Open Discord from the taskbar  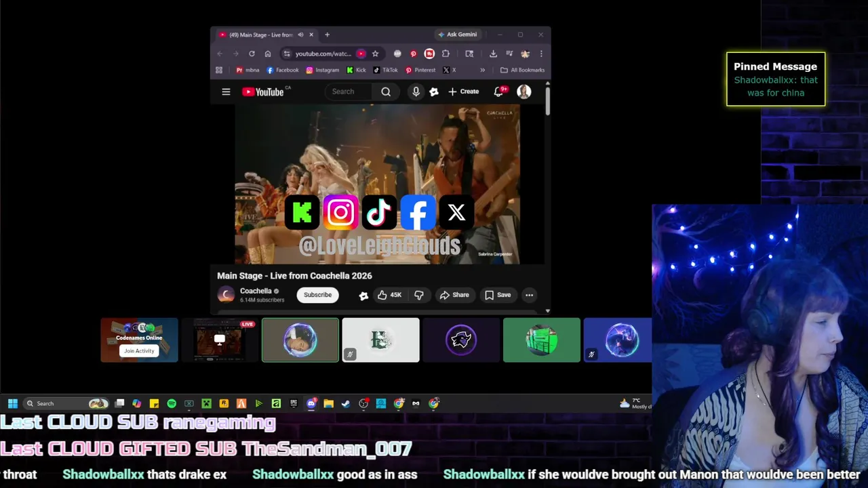click(311, 403)
